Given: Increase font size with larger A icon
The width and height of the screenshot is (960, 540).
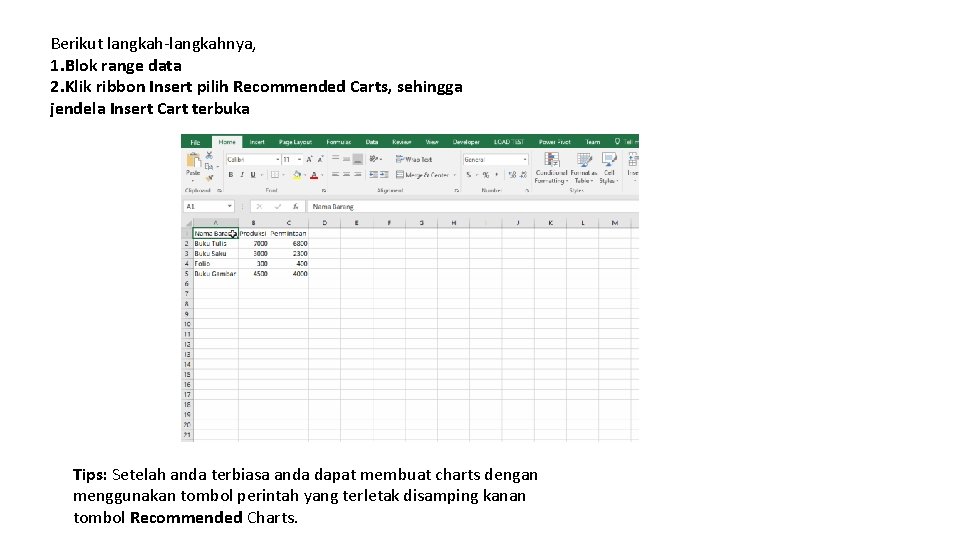Looking at the screenshot, I should tap(309, 159).
